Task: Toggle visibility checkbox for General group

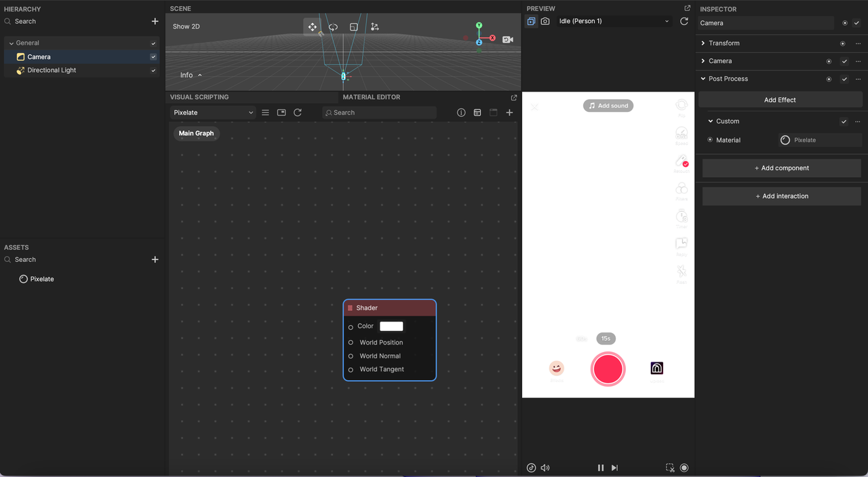Action: point(153,43)
